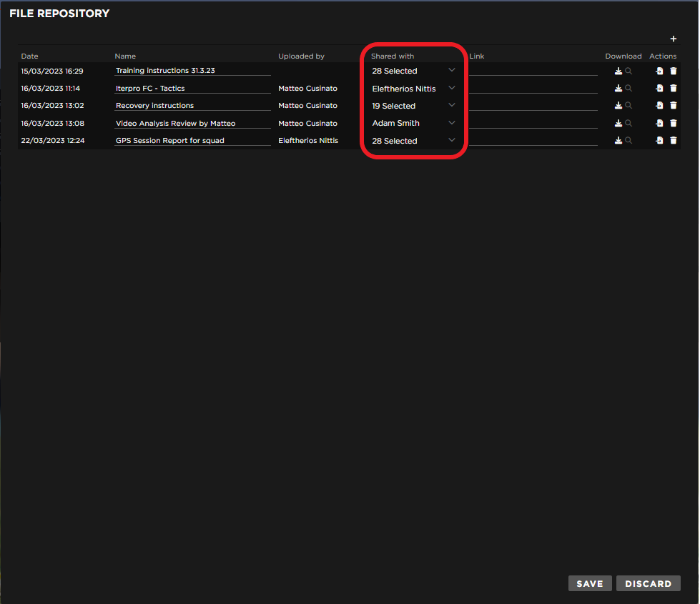Delete the Iterpro FC - Tactics file
700x604 pixels.
674,89
